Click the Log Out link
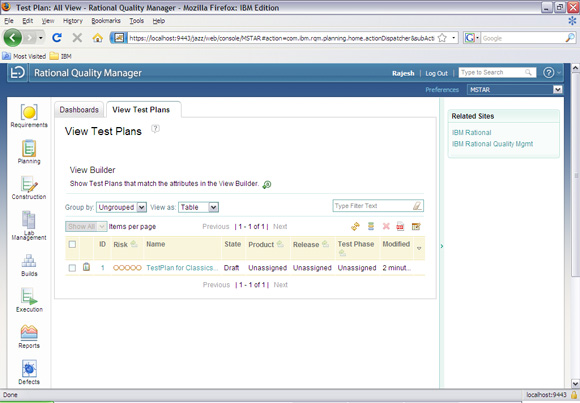This screenshot has height=403, width=580. point(436,73)
